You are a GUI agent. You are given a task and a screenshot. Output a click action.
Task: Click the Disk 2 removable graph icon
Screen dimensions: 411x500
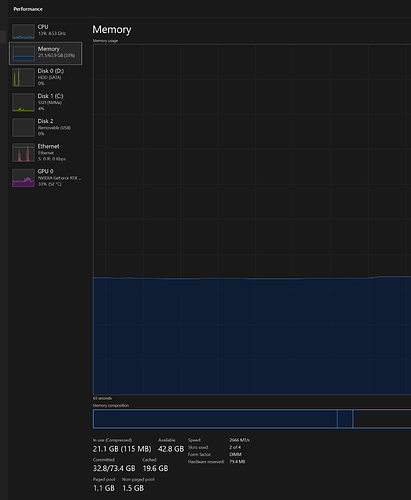tap(23, 127)
